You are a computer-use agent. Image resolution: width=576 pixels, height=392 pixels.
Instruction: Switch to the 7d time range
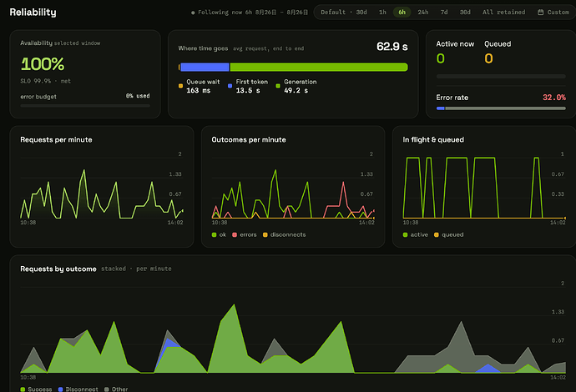[x=444, y=13]
